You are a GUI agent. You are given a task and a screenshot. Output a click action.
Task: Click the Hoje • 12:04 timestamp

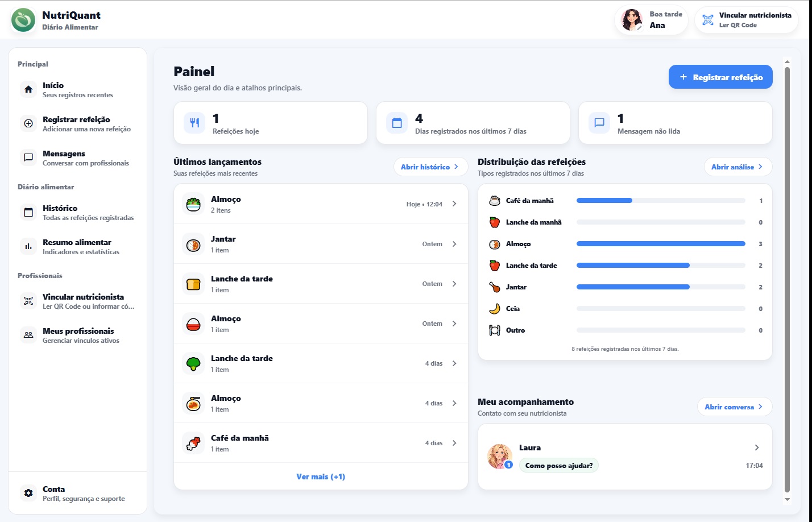pyautogui.click(x=424, y=204)
